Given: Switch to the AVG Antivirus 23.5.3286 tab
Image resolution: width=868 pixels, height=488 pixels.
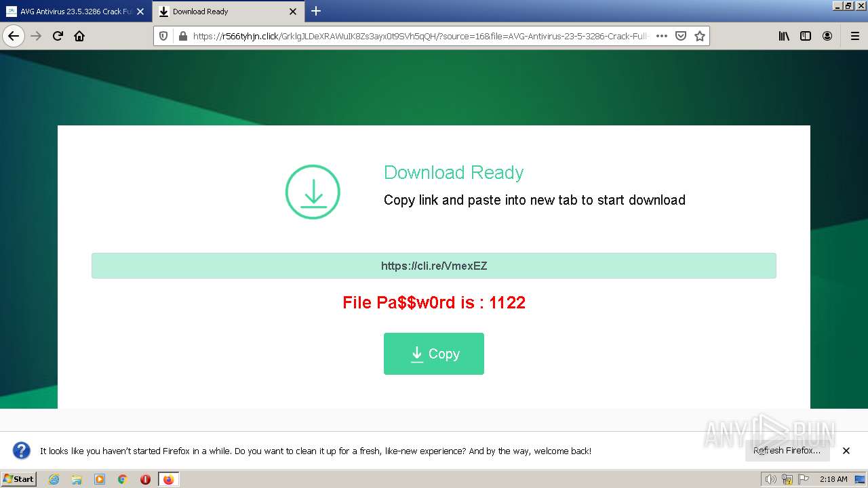Looking at the screenshot, I should [76, 12].
